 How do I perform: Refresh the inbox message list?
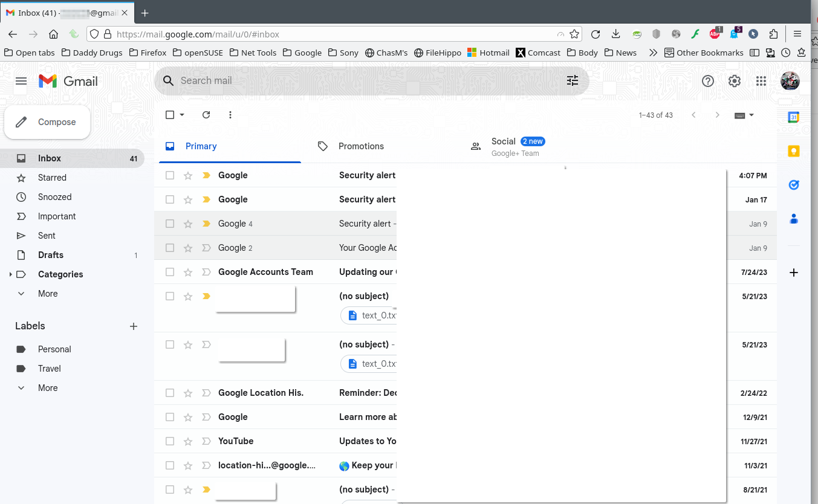(206, 115)
